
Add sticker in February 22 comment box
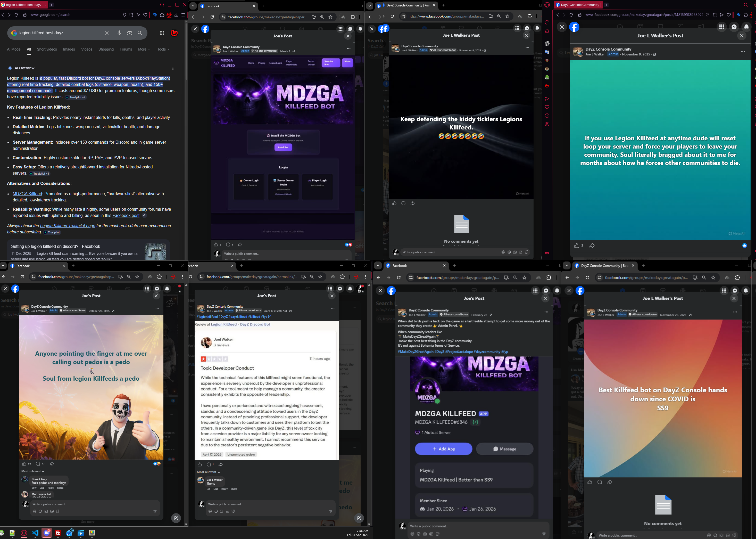coord(438,534)
